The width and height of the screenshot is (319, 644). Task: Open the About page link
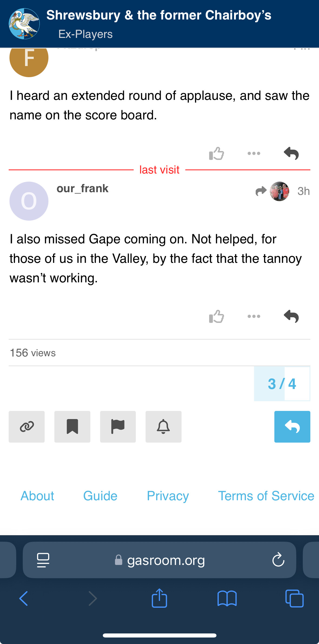[x=37, y=496]
